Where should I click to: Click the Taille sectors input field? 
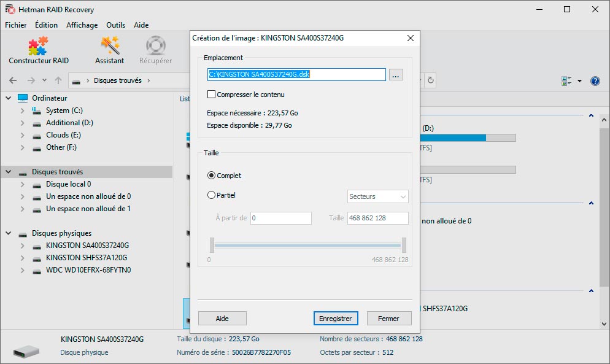coord(378,218)
